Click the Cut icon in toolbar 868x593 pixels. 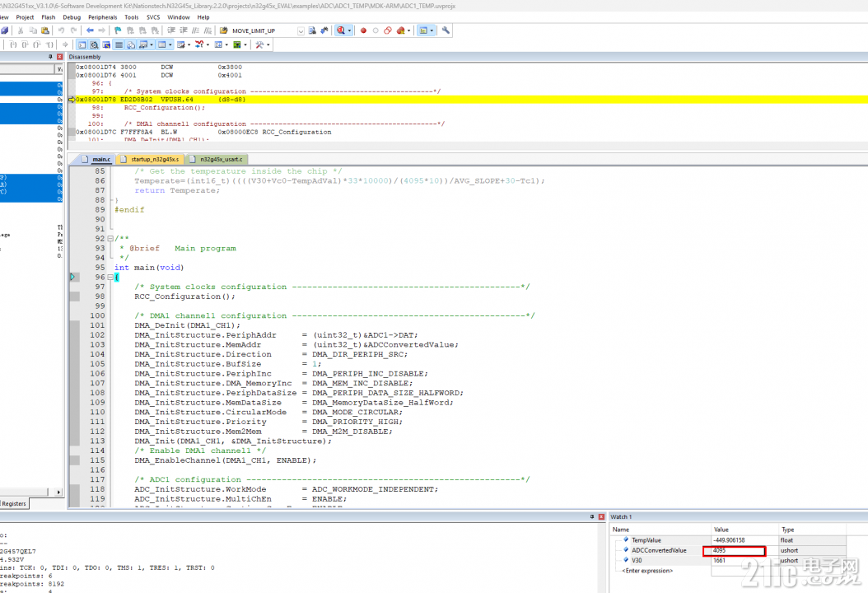pos(21,30)
